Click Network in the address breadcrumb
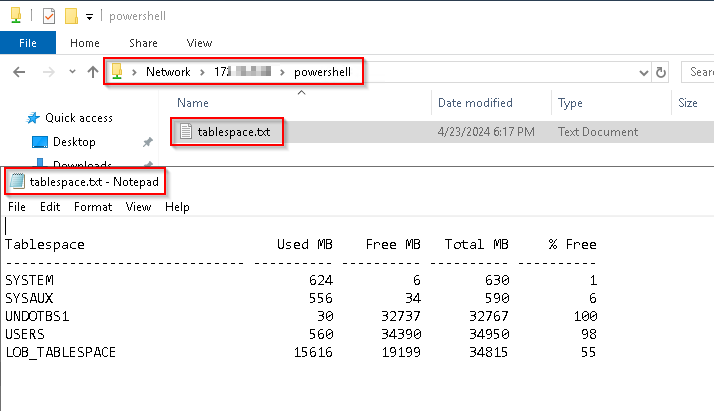The height and width of the screenshot is (411, 714). [167, 72]
